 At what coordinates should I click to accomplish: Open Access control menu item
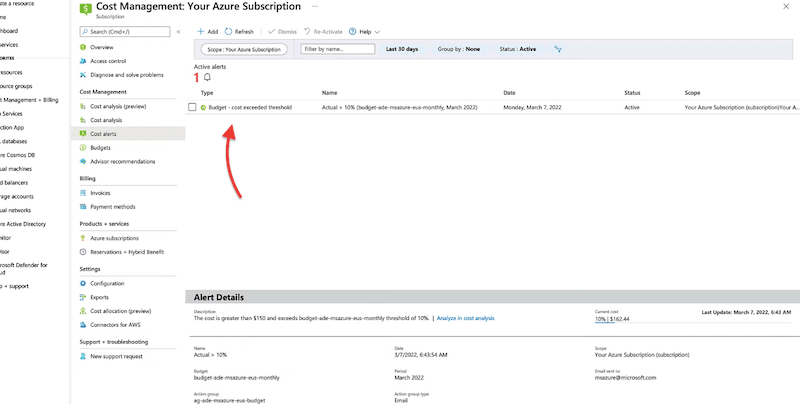tap(108, 61)
